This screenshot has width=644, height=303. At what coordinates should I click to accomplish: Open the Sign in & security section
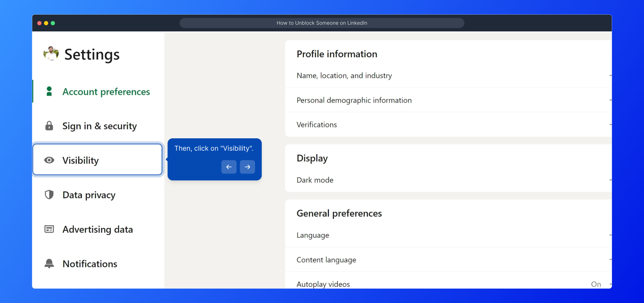(x=99, y=126)
